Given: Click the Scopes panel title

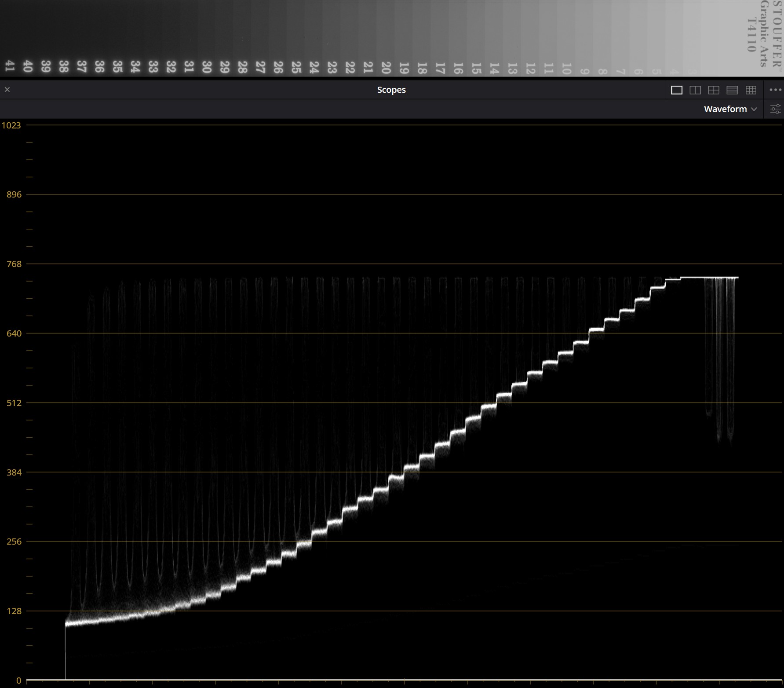Looking at the screenshot, I should 391,90.
